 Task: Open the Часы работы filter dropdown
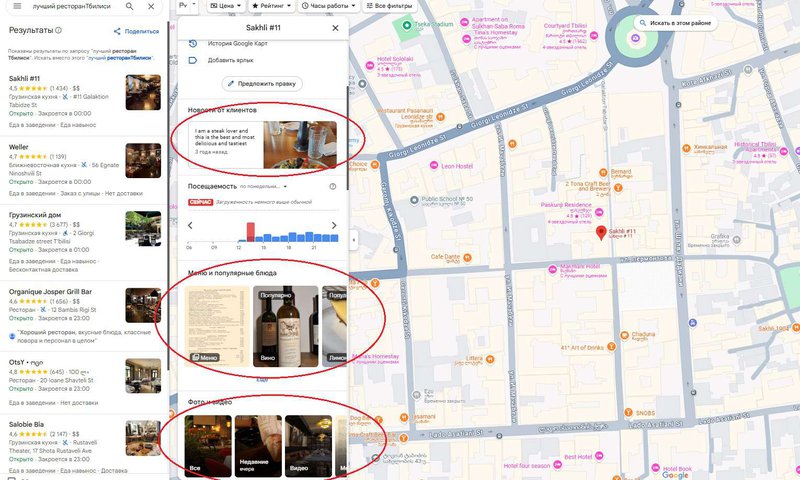tap(329, 6)
